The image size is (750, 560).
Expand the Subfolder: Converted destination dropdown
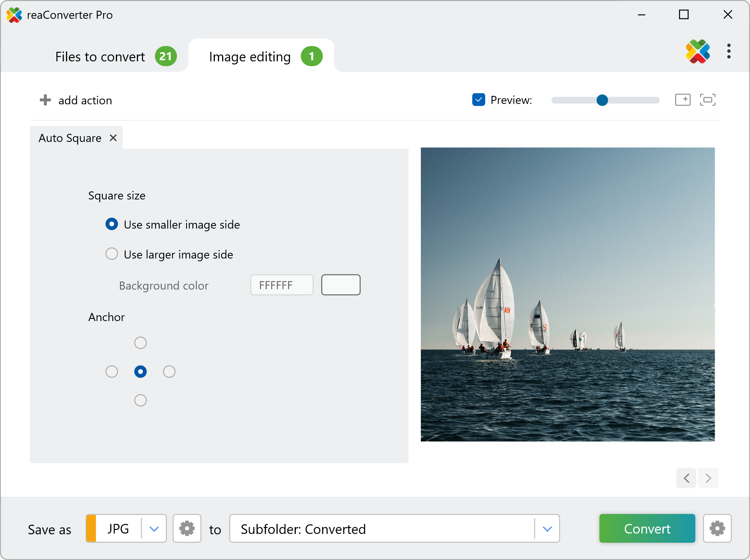coord(547,529)
